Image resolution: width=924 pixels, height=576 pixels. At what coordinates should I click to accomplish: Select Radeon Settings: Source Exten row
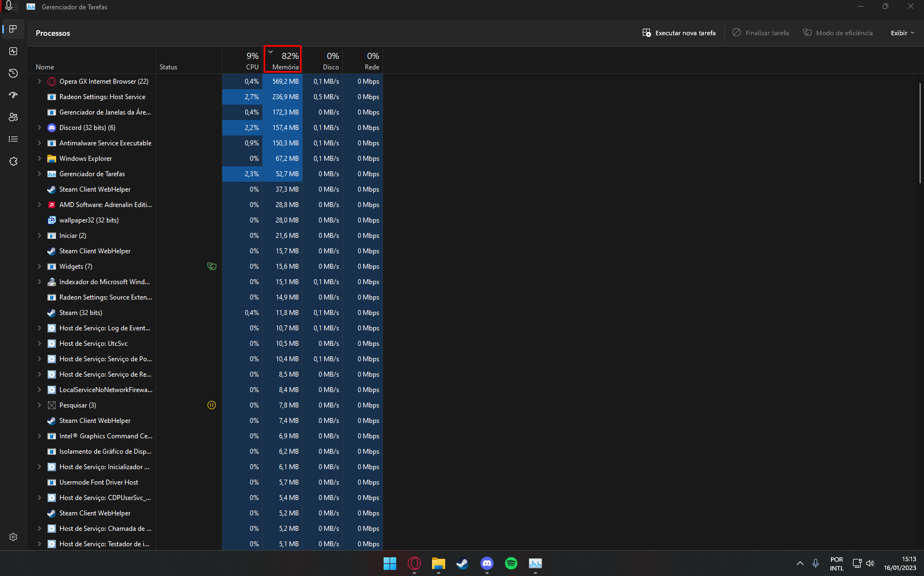[205, 297]
